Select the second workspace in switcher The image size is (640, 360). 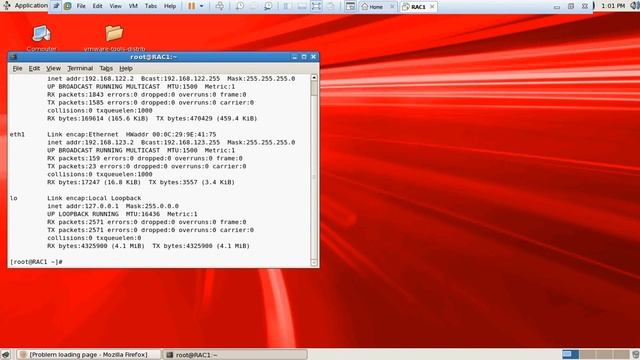tap(587, 354)
